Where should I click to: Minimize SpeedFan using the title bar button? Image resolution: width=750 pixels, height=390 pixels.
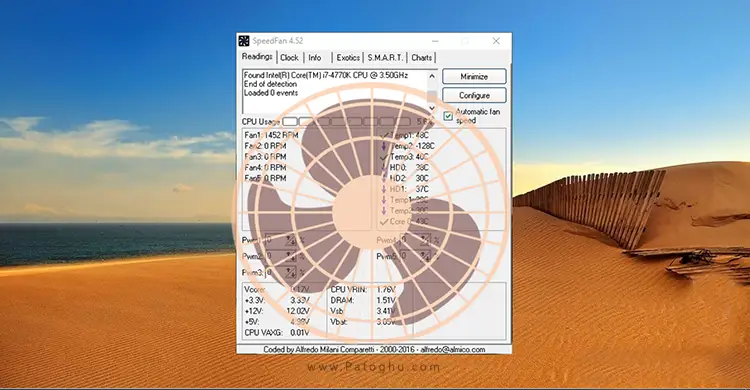click(x=435, y=41)
